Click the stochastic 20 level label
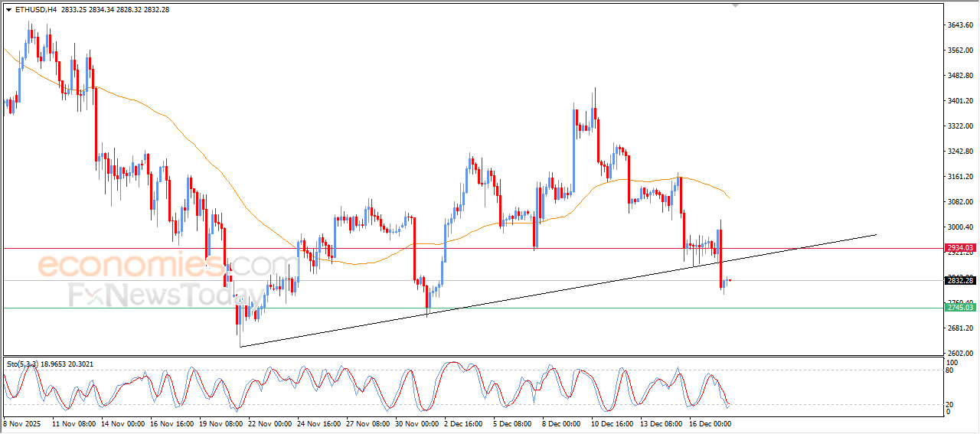Viewport: 980px width, 434px height. pos(951,403)
